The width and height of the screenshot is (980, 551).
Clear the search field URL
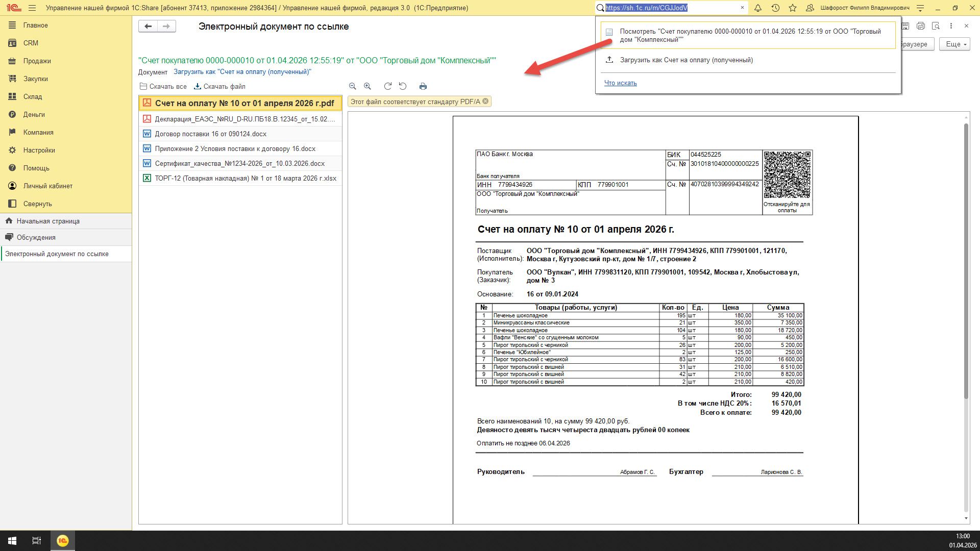[x=742, y=8]
